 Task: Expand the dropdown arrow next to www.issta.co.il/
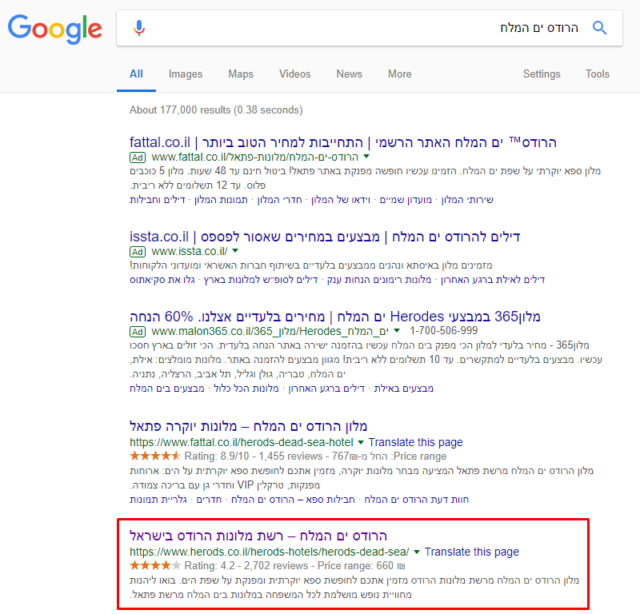click(x=236, y=251)
